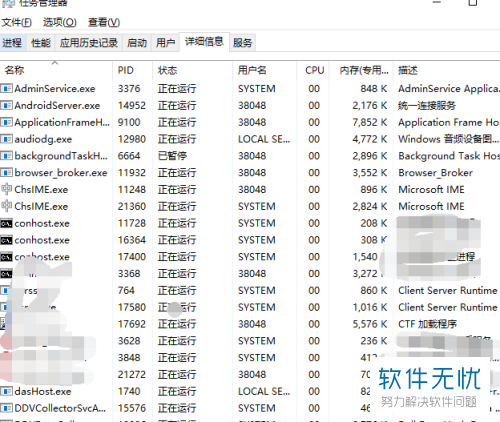Click Microsoft IME description for PID 21360
Image resolution: width=500 pixels, height=422 pixels.
[431, 206]
